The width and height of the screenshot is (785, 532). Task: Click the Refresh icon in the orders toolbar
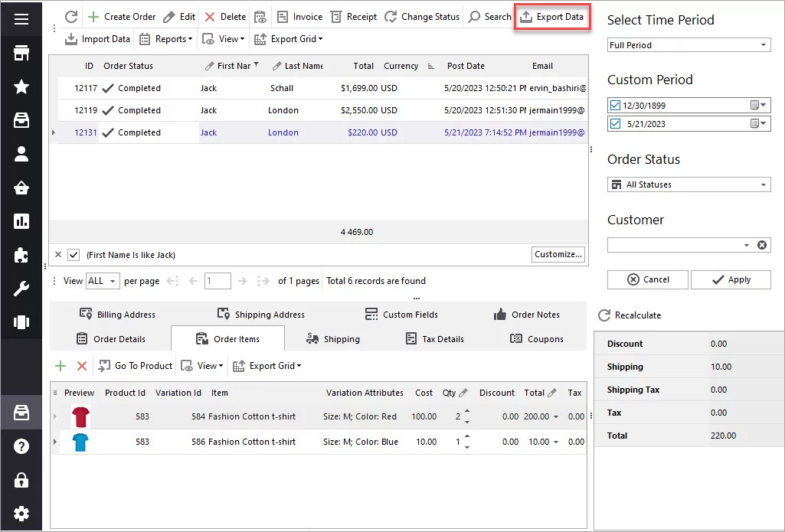(71, 17)
